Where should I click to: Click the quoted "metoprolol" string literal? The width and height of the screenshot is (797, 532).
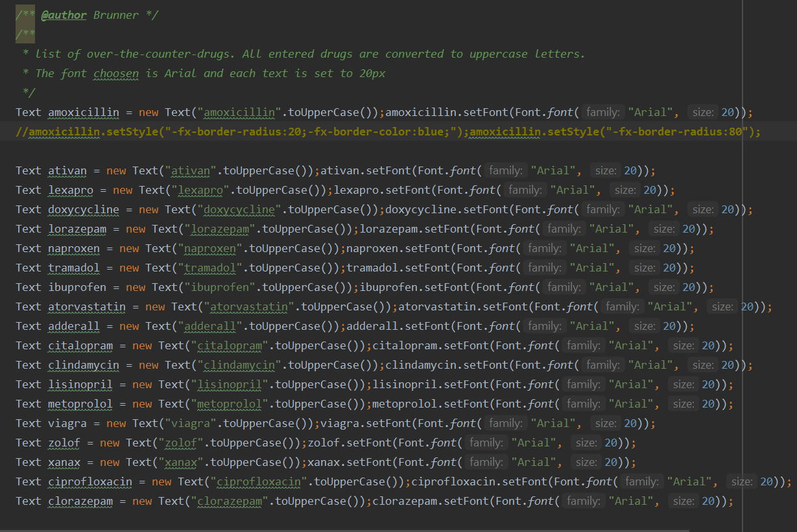tap(230, 404)
